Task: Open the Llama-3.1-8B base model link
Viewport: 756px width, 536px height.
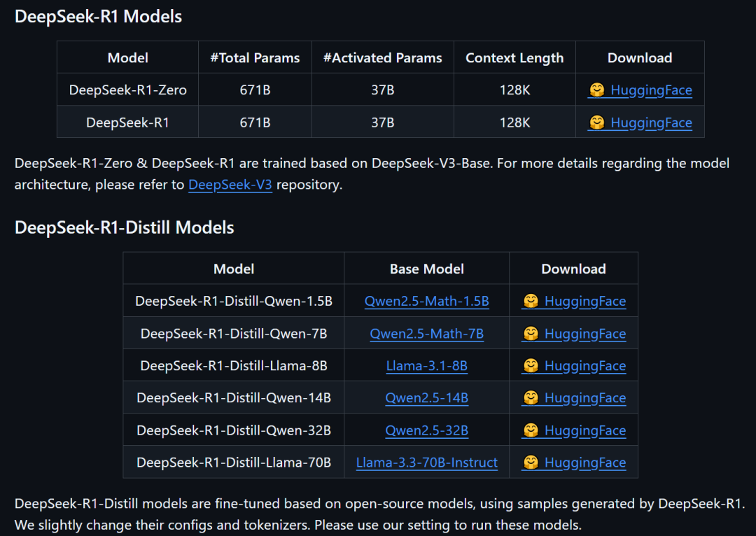Action: click(427, 366)
